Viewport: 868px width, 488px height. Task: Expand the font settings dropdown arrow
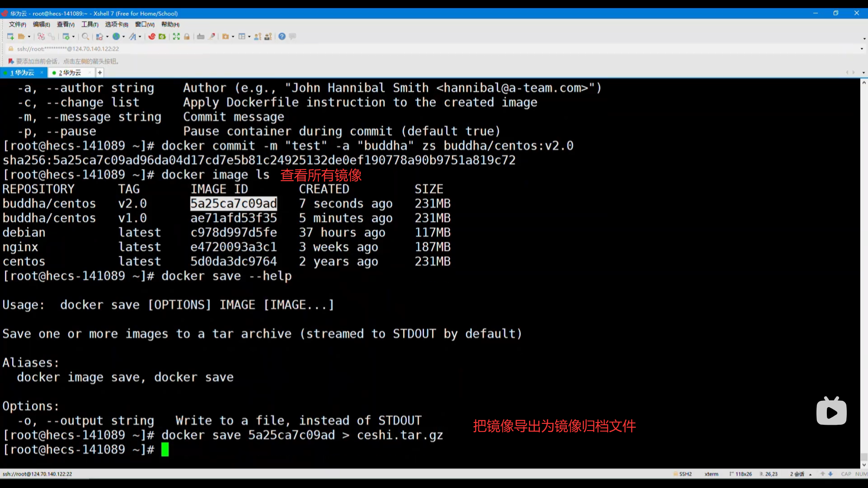tap(140, 37)
